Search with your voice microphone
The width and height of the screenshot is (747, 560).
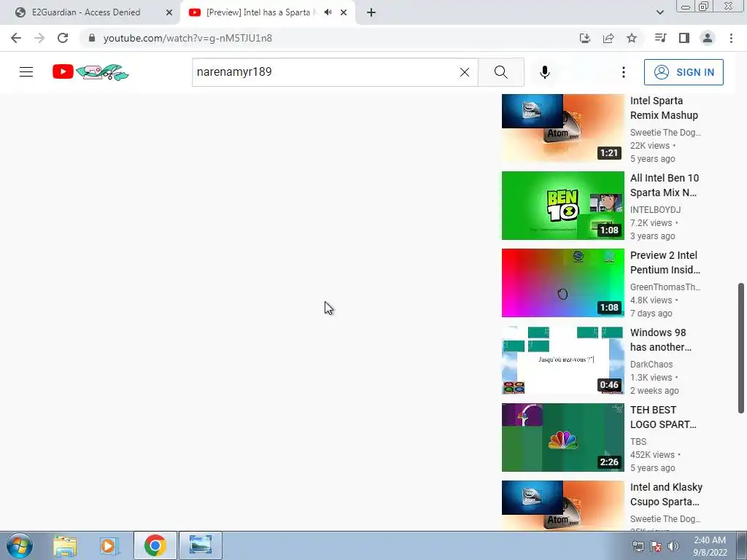point(545,72)
